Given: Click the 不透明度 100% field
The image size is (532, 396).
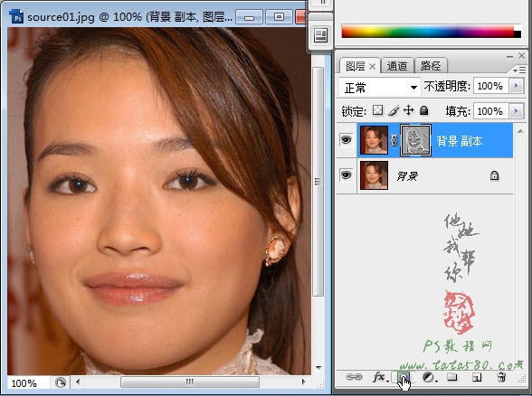Looking at the screenshot, I should 490,86.
